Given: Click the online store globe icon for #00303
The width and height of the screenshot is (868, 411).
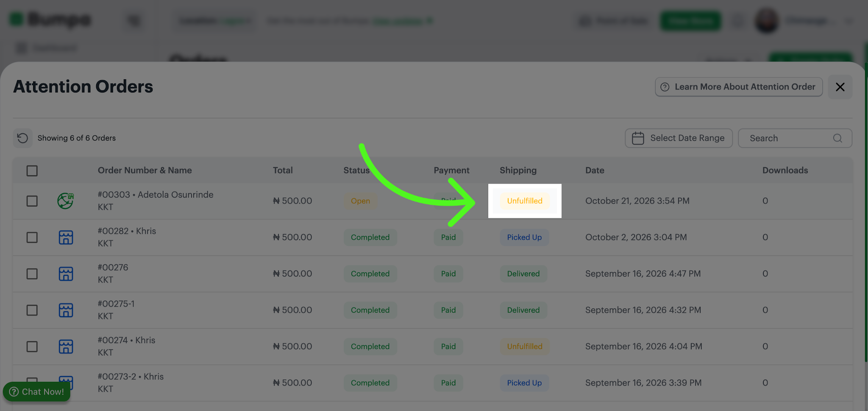Looking at the screenshot, I should point(66,201).
